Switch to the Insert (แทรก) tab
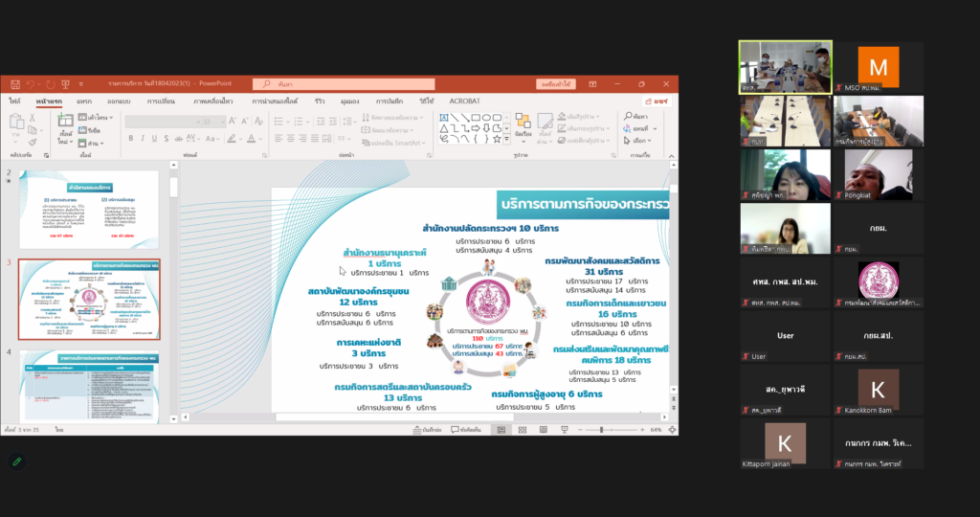The height and width of the screenshot is (517, 980). point(84,101)
